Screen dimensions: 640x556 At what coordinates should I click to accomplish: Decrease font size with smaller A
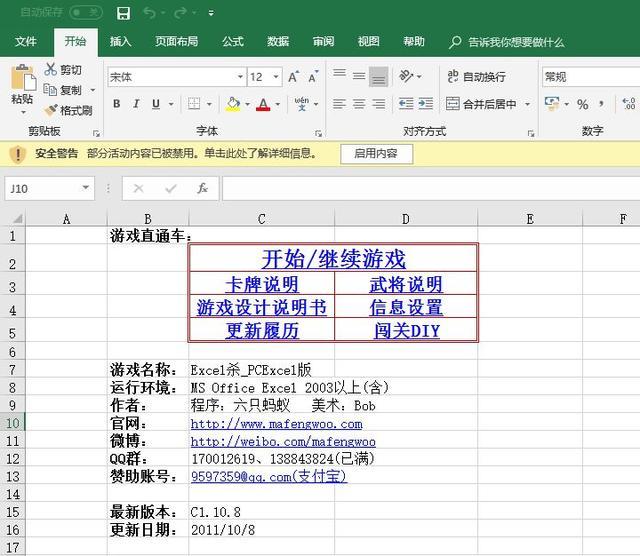tap(313, 77)
